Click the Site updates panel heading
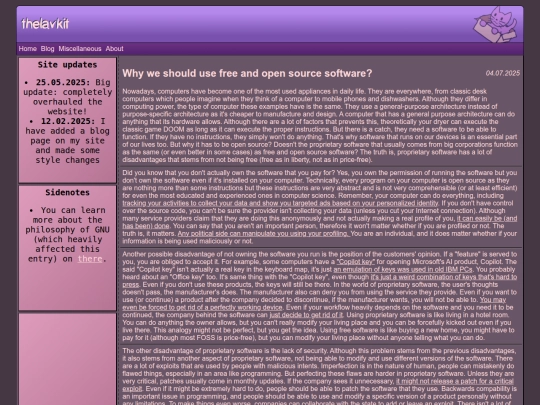The image size is (540, 405). coord(68,65)
